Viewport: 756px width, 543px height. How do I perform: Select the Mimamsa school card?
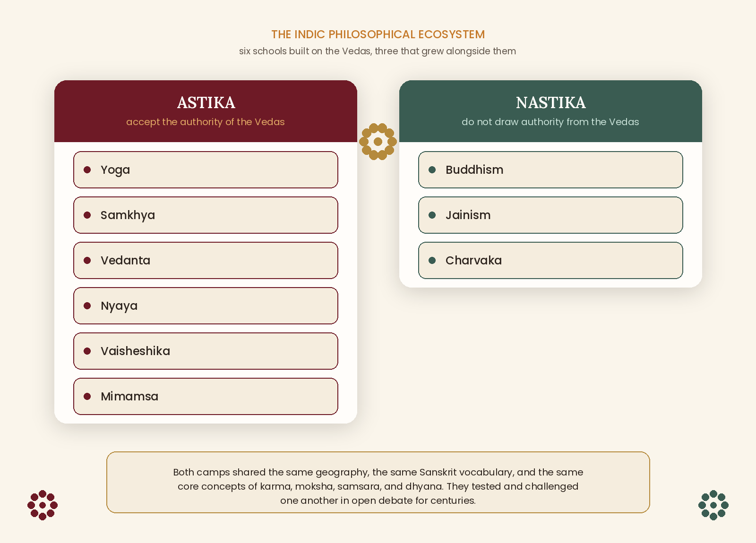206,396
